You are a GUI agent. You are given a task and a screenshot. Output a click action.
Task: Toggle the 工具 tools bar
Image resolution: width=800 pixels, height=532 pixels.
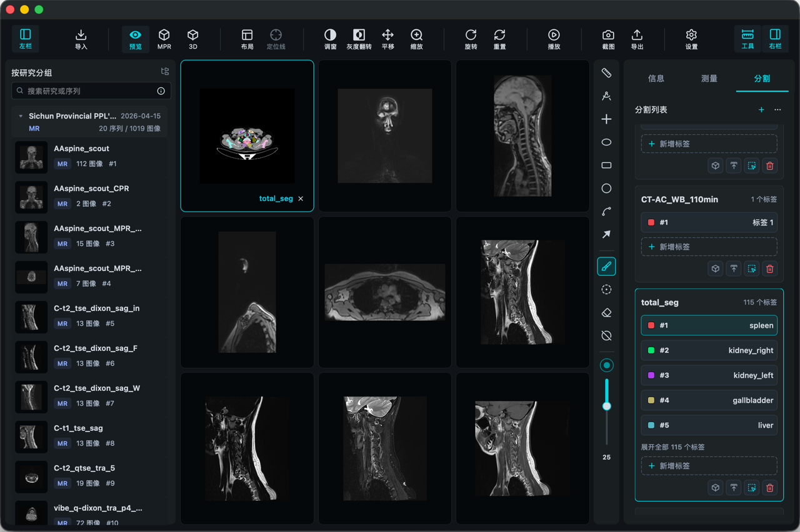747,39
